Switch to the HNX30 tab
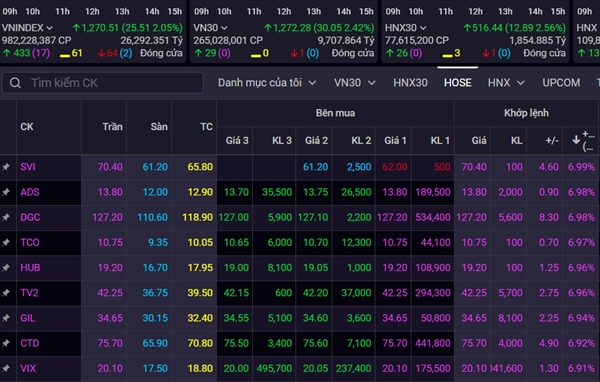 (x=410, y=83)
